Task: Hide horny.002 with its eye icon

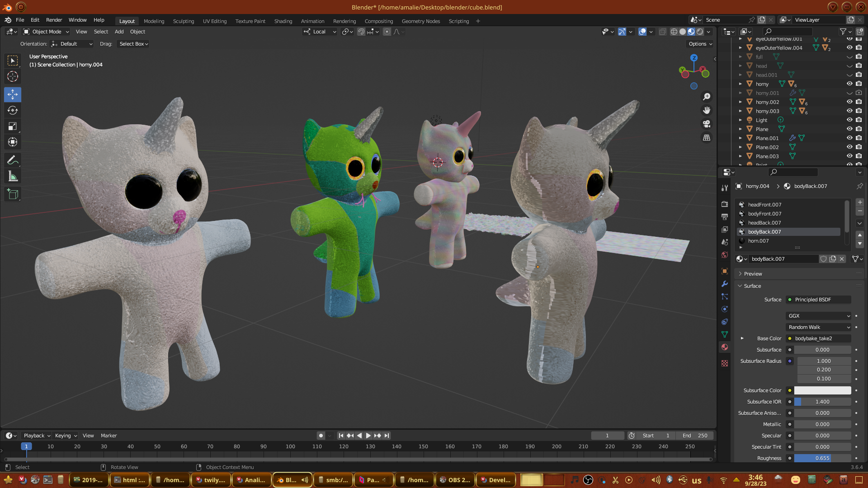Action: point(849,102)
